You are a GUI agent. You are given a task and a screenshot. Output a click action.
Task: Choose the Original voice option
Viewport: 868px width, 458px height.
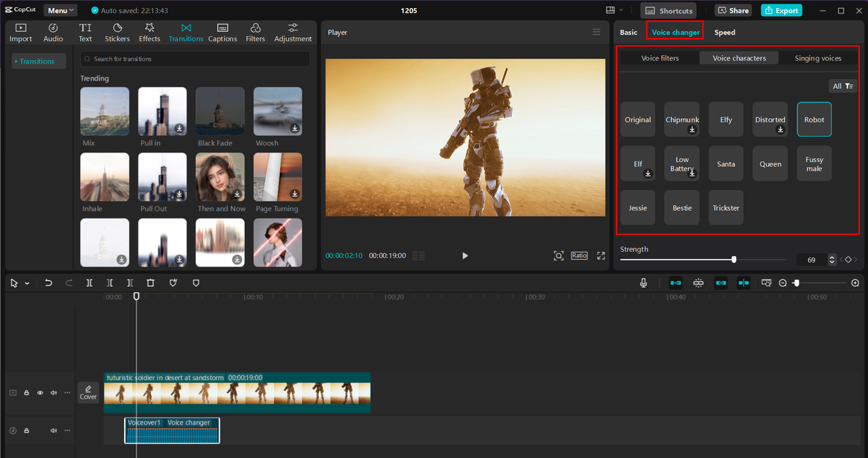(638, 119)
